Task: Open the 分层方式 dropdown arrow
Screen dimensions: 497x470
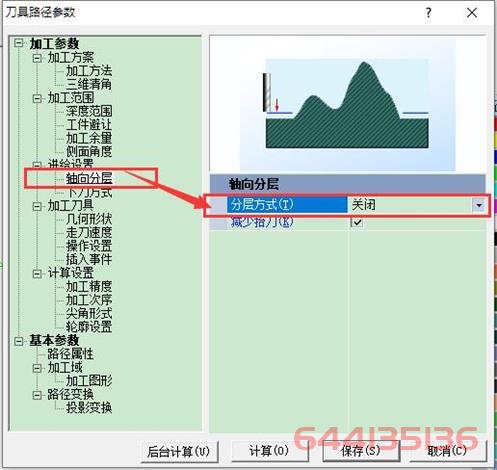Action: (x=479, y=205)
